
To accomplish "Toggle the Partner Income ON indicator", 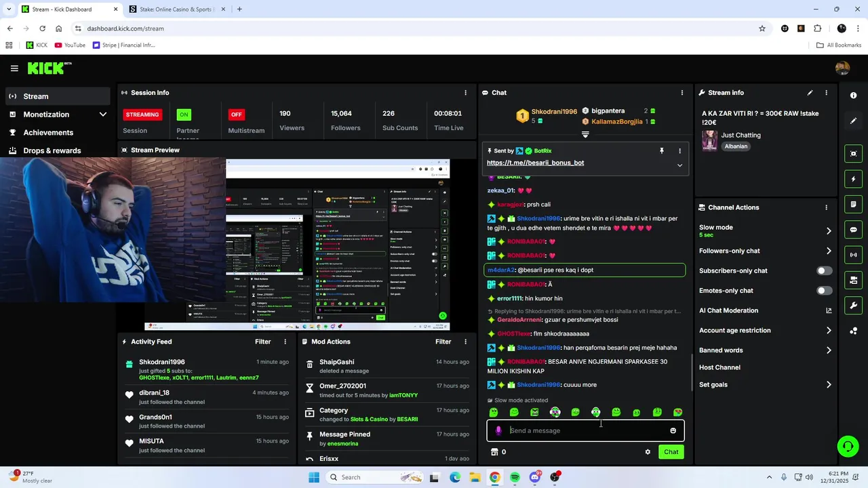I will [x=184, y=115].
